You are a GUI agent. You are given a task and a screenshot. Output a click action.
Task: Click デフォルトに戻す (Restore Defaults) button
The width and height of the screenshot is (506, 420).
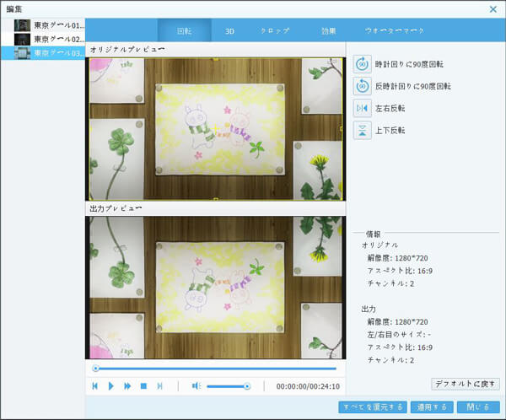(465, 384)
